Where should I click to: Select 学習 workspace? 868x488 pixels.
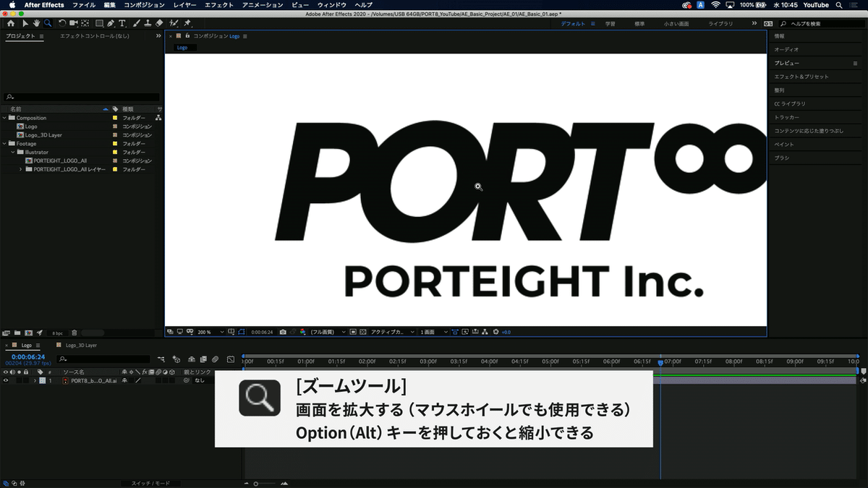[610, 24]
